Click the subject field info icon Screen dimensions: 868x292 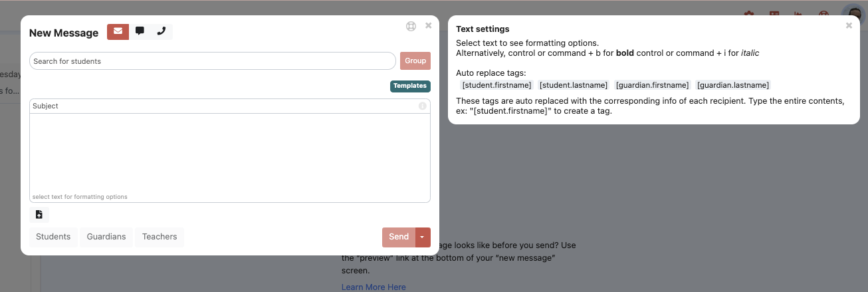[422, 106]
